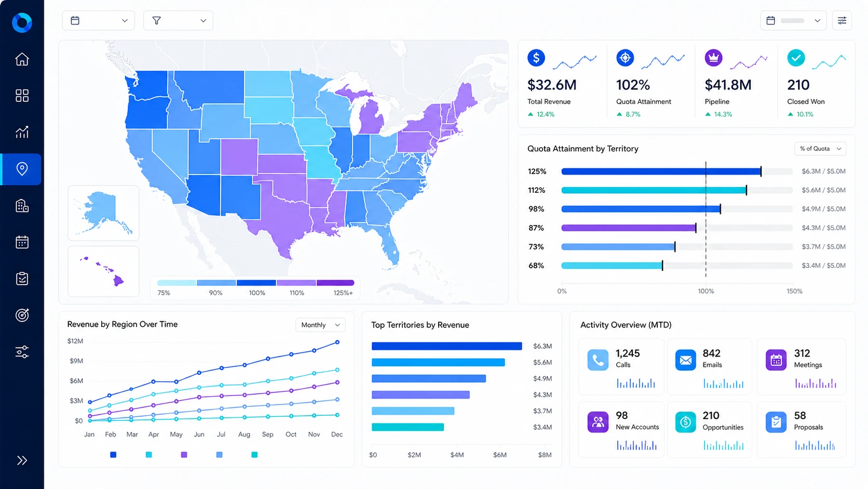The image size is (868, 489).
Task: Open the calendar icon in sidebar
Action: coord(22,242)
